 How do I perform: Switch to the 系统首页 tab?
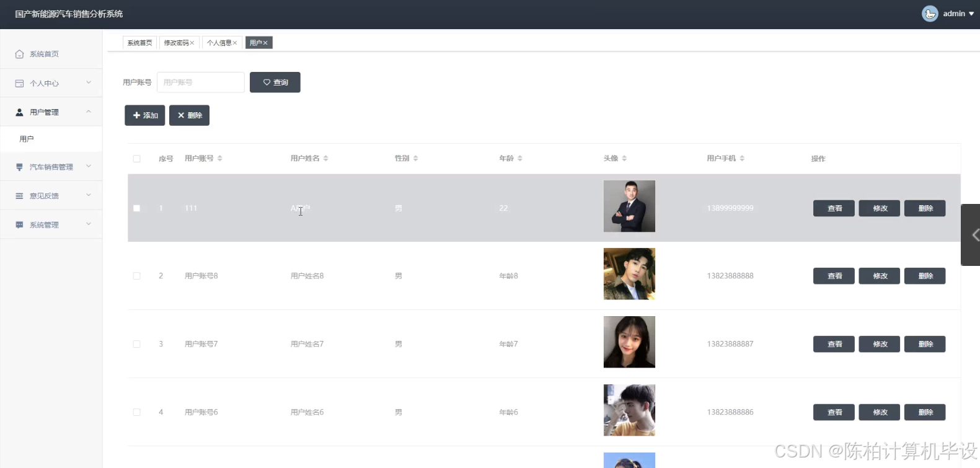tap(139, 43)
